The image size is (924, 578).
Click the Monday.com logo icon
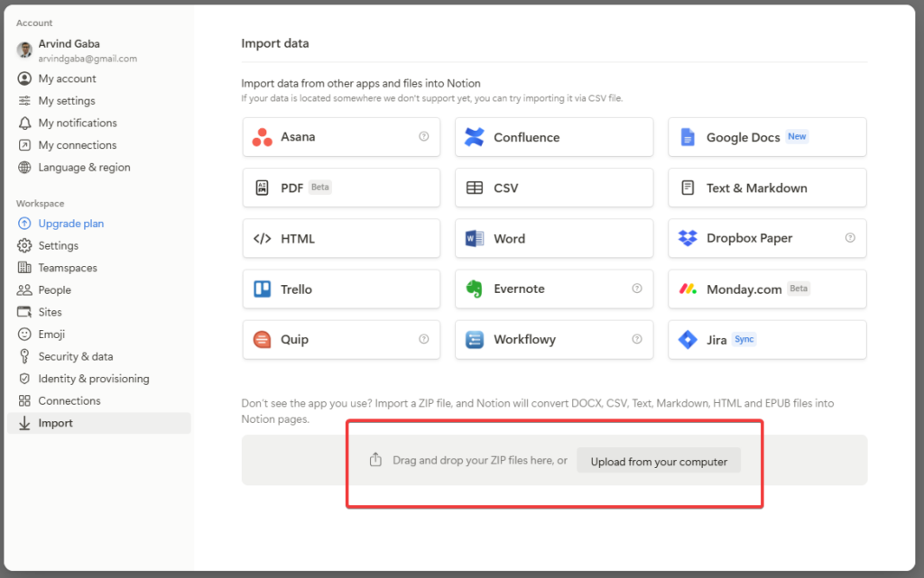click(x=688, y=289)
